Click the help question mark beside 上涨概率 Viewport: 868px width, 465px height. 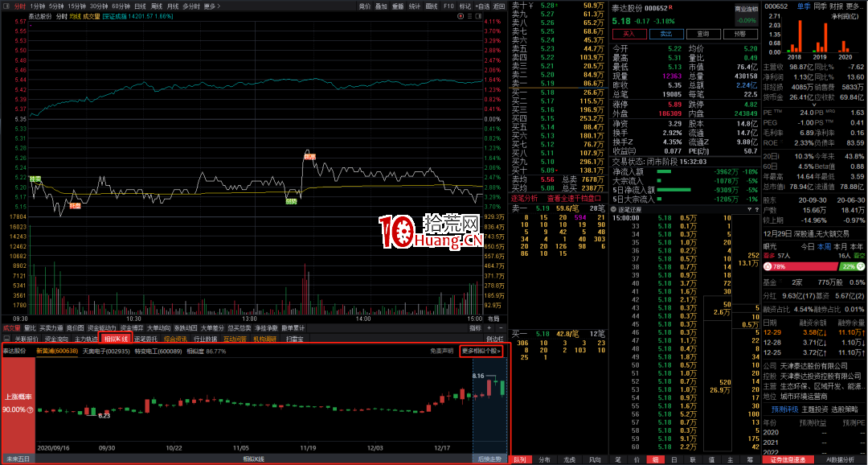coord(30,409)
